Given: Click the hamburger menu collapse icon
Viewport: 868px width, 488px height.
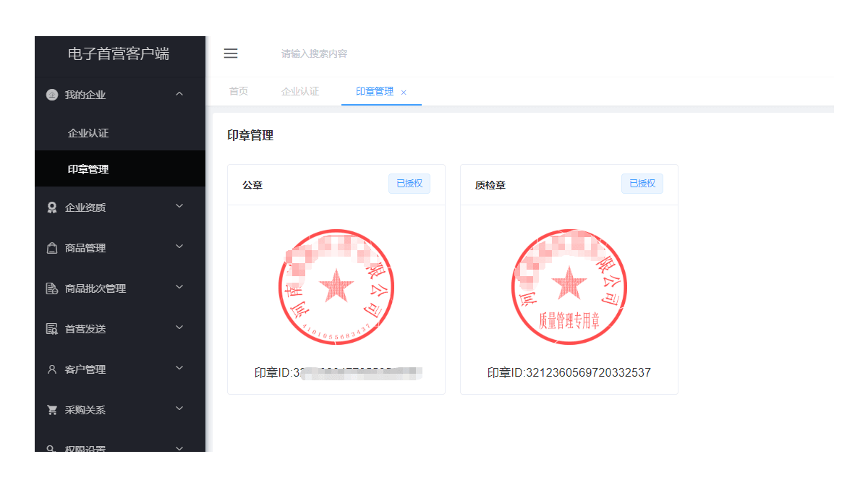Looking at the screenshot, I should [x=231, y=53].
